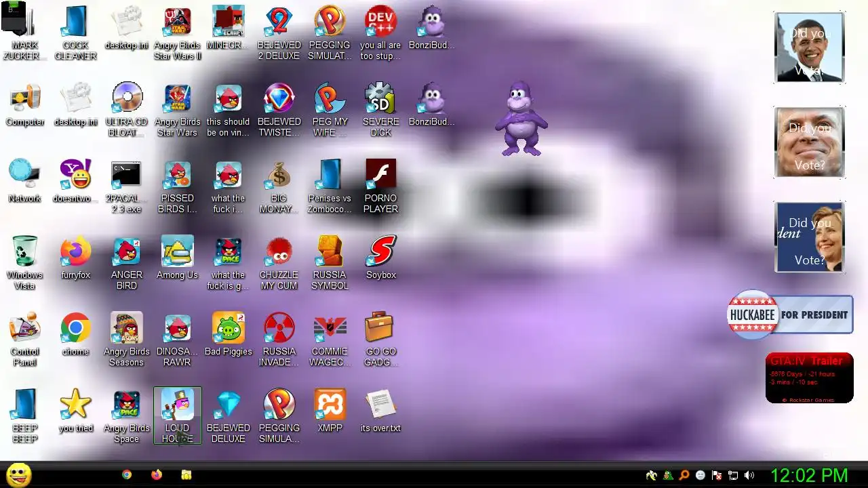Open Chrome from the taskbar

(127, 475)
